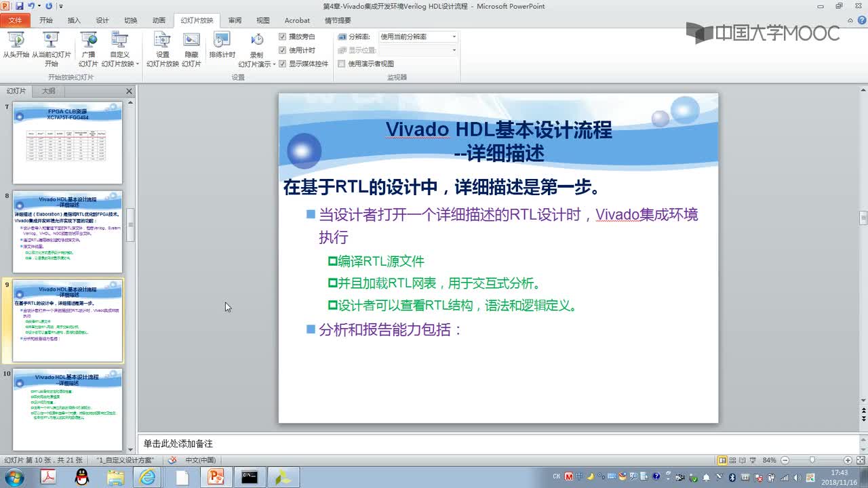Open the File (文件) tab
This screenshot has width=868, height=488.
15,20
